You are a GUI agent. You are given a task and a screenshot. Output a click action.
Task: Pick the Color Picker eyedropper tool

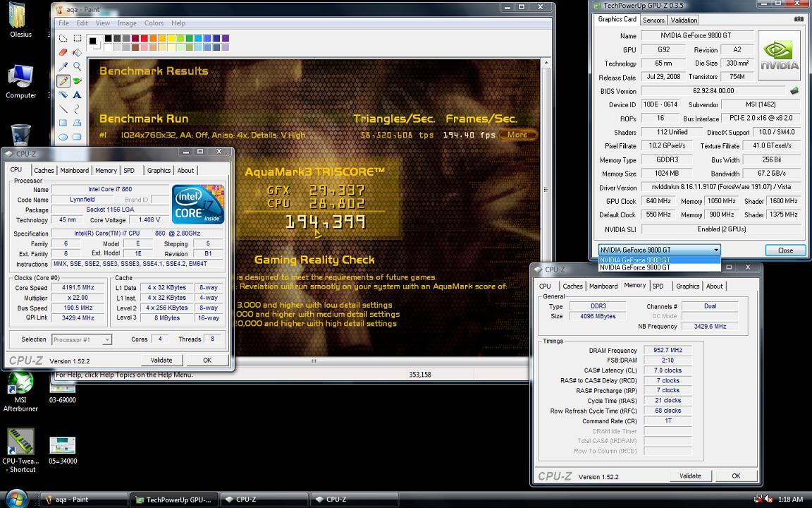(63, 66)
